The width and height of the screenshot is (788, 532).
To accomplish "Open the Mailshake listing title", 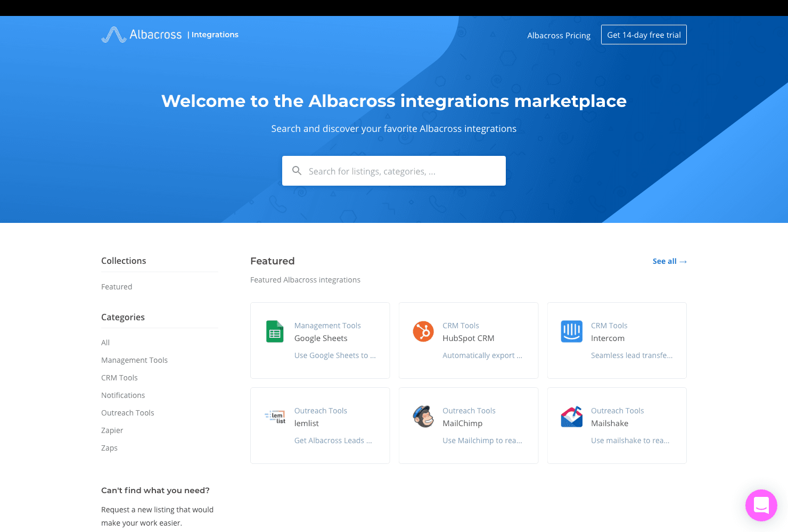I will [x=610, y=423].
